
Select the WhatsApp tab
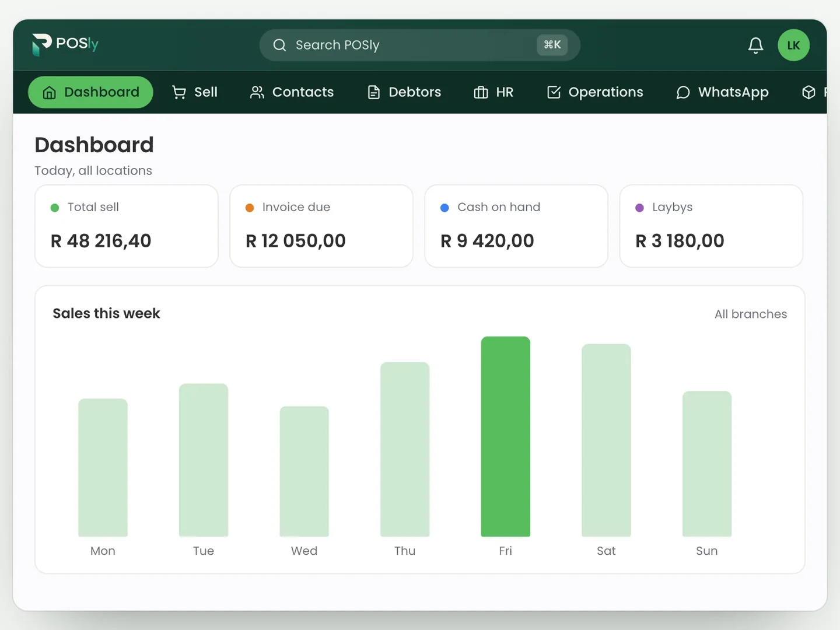[x=722, y=92]
